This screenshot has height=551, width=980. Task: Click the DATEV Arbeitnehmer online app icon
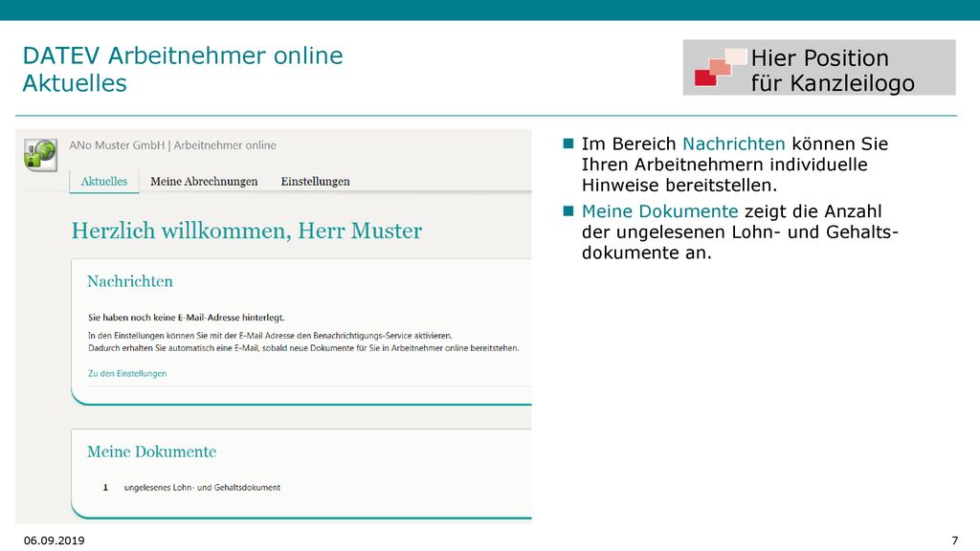[x=40, y=155]
